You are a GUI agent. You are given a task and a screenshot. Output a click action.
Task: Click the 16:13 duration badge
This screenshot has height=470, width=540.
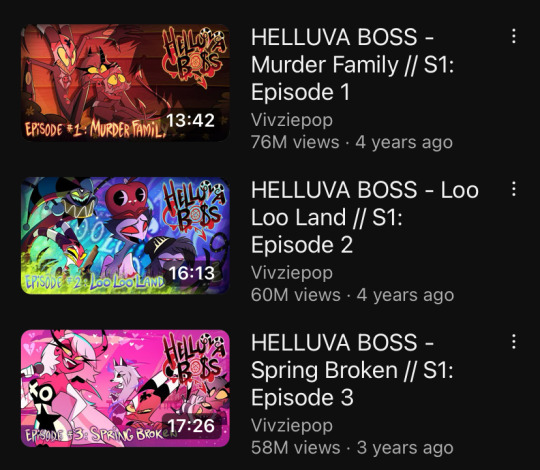click(192, 273)
